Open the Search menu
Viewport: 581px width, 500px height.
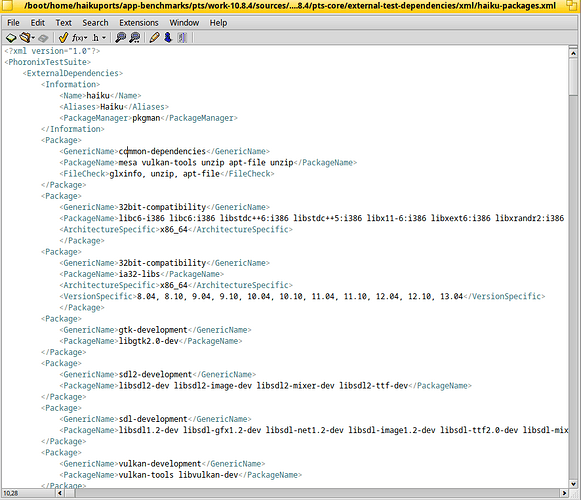[x=95, y=23]
